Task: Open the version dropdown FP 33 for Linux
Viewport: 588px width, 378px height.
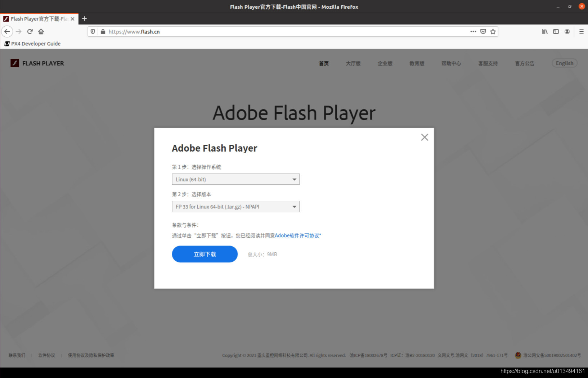Action: click(235, 207)
